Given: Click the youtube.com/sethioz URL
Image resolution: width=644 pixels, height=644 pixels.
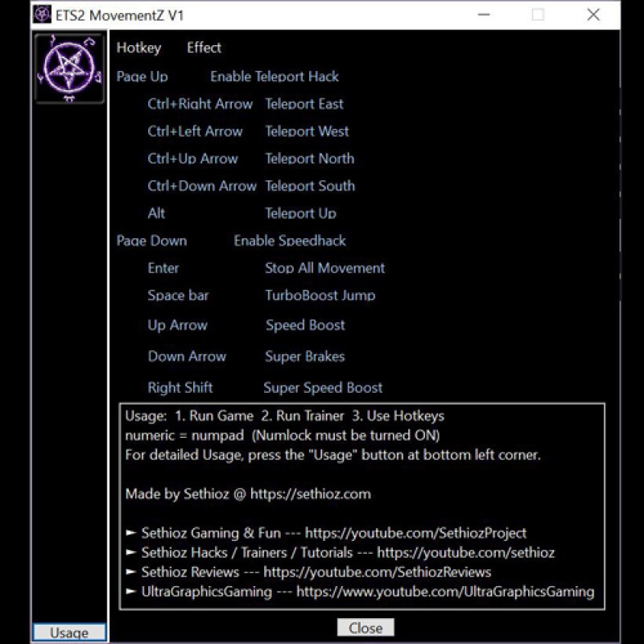Looking at the screenshot, I should (466, 553).
